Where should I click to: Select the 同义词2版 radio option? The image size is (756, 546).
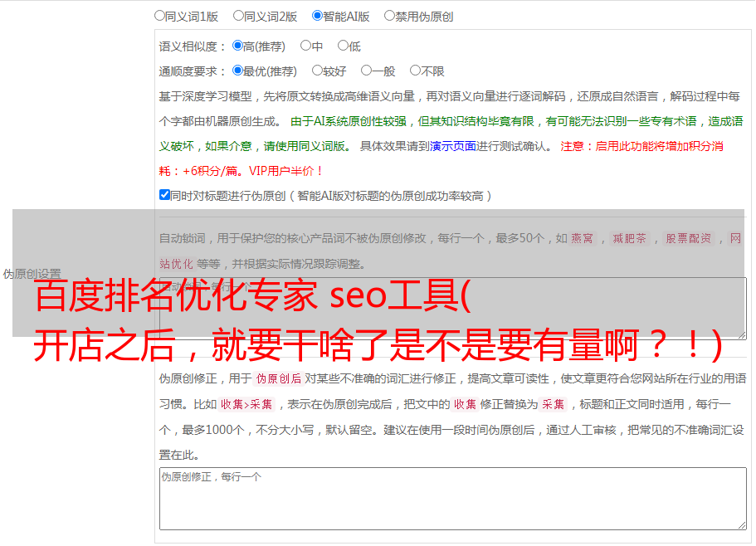(239, 16)
